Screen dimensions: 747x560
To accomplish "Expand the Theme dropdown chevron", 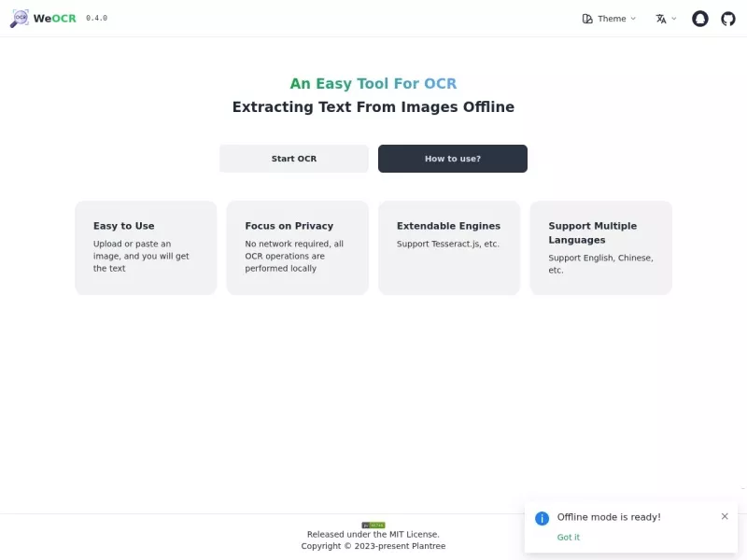I will point(633,19).
